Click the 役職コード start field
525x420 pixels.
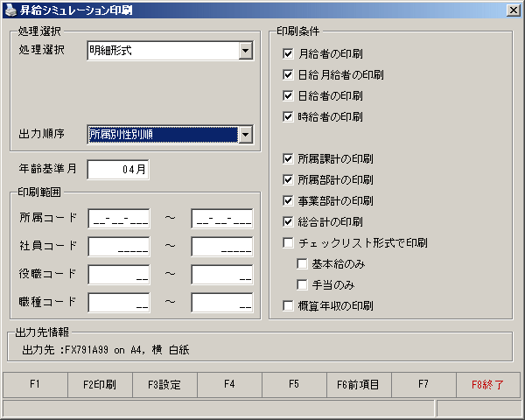tap(119, 275)
